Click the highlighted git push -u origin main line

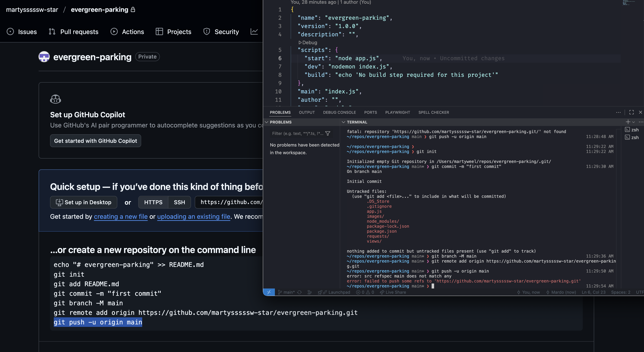pyautogui.click(x=98, y=322)
